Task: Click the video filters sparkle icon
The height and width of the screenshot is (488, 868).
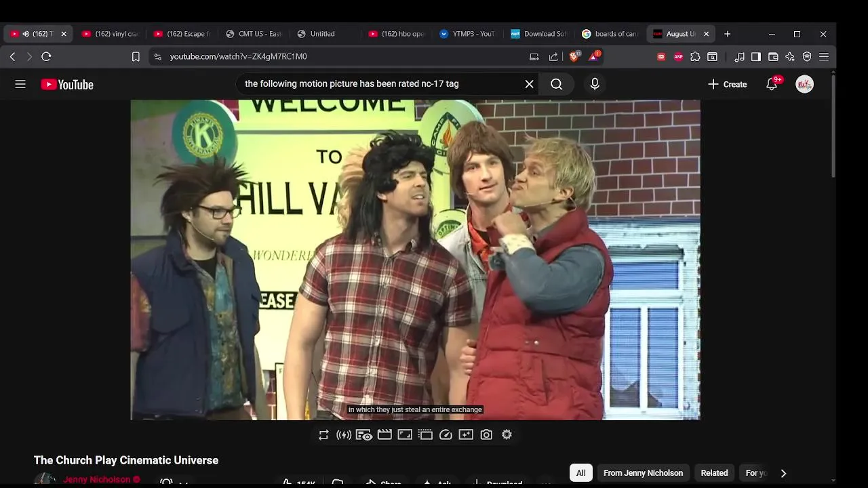Action: (466, 435)
